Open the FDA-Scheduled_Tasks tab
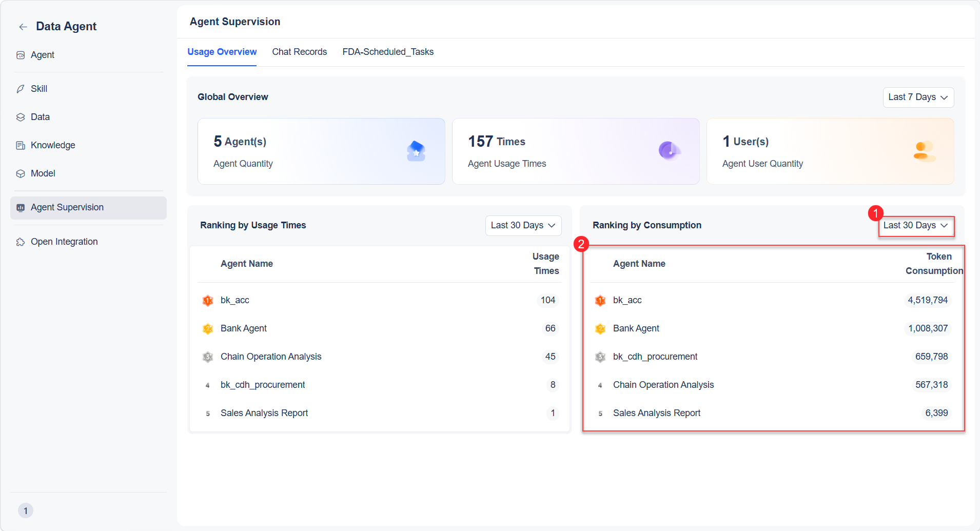This screenshot has width=980, height=531. pyautogui.click(x=388, y=52)
